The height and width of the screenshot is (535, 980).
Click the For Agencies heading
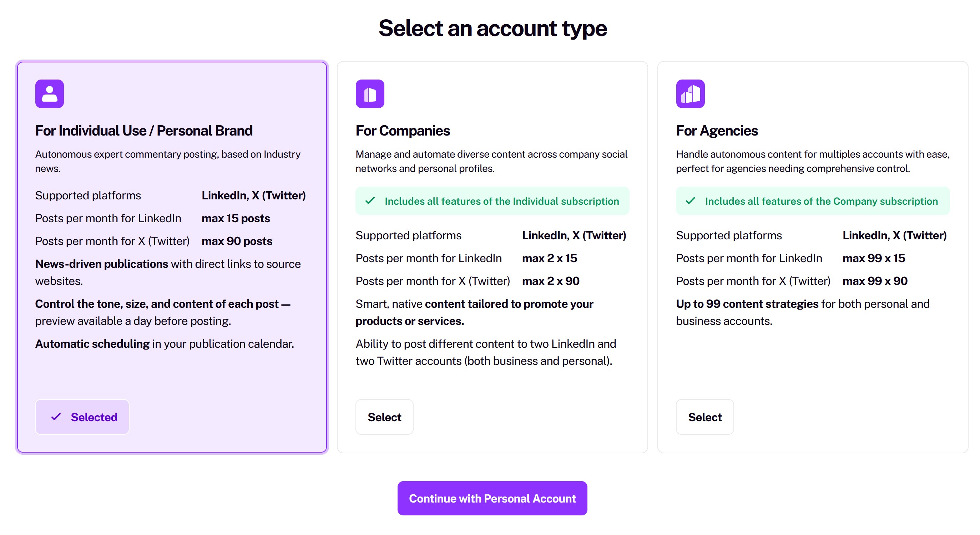pyautogui.click(x=717, y=131)
